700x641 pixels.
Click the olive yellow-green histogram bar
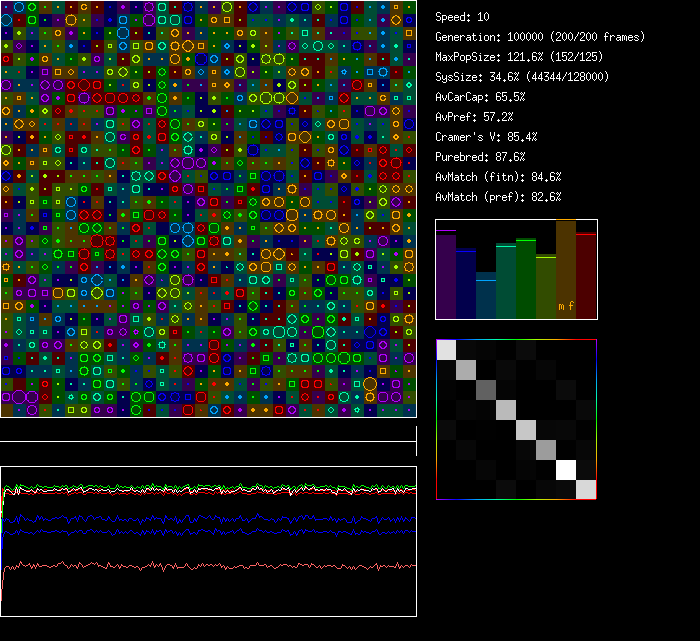click(x=546, y=287)
